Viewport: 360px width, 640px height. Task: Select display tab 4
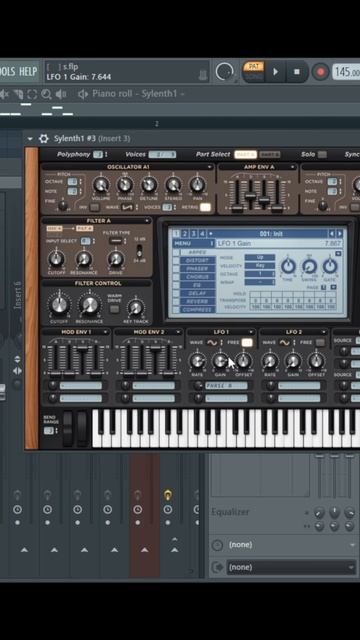point(202,234)
